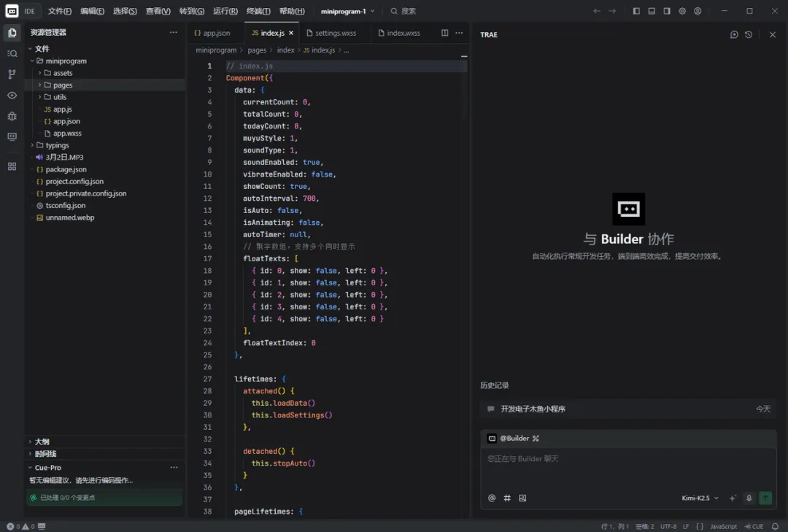This screenshot has width=788, height=532.
Task: Open the 终端(T) menu
Action: coord(258,11)
